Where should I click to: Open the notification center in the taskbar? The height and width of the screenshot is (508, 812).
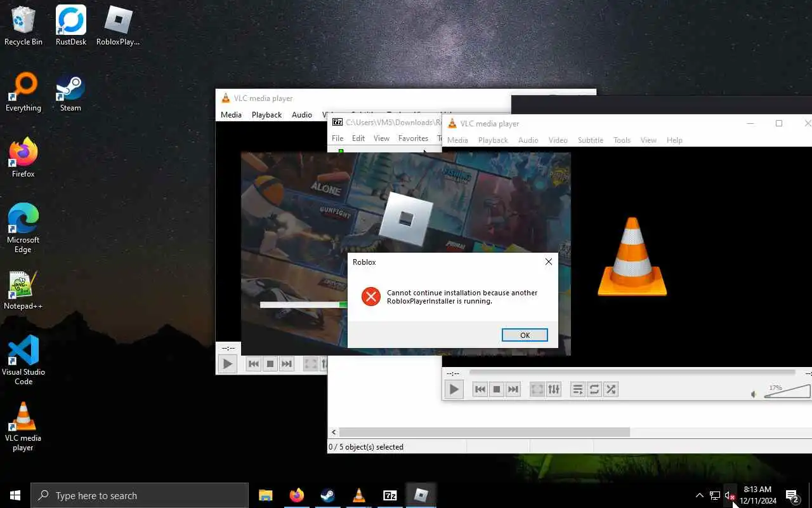click(x=792, y=495)
